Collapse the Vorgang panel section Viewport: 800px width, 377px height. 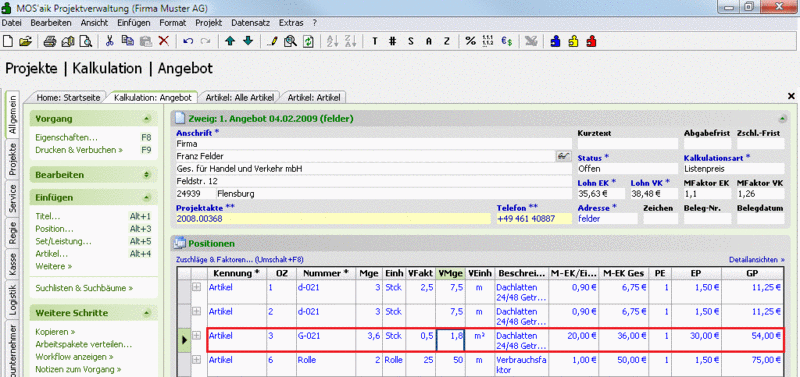147,119
